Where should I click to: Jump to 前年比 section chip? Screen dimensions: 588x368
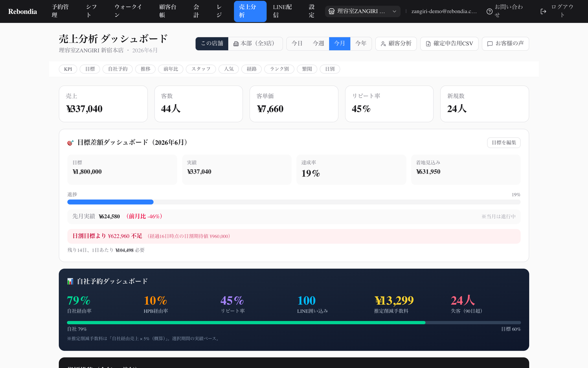[171, 69]
